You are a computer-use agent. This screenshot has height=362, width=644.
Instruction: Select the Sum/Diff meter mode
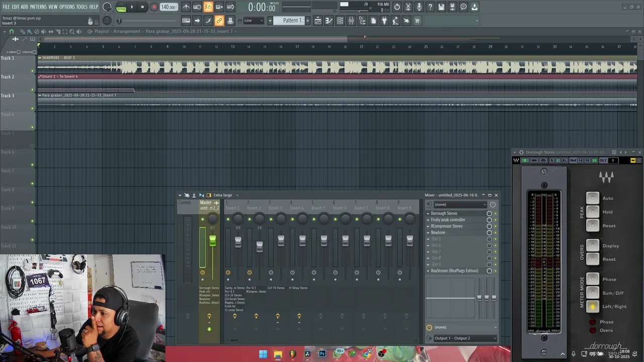pos(593,293)
